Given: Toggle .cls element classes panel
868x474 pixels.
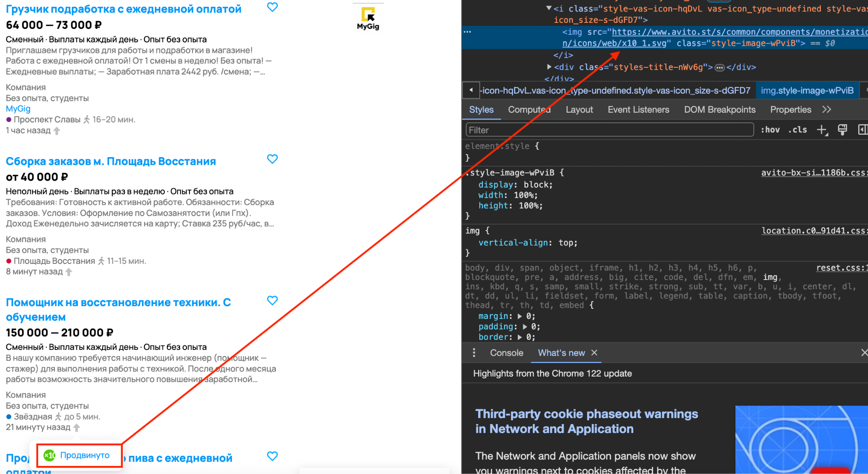Looking at the screenshot, I should tap(797, 130).
